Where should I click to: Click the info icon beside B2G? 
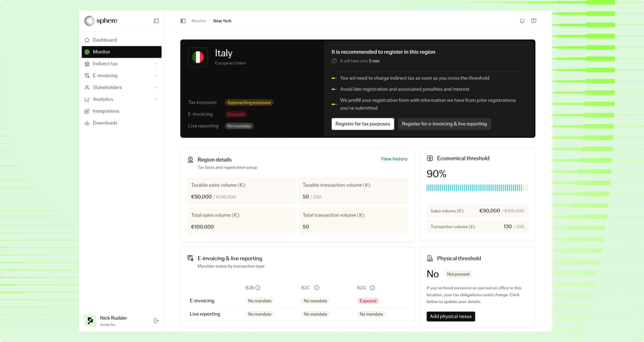372,288
